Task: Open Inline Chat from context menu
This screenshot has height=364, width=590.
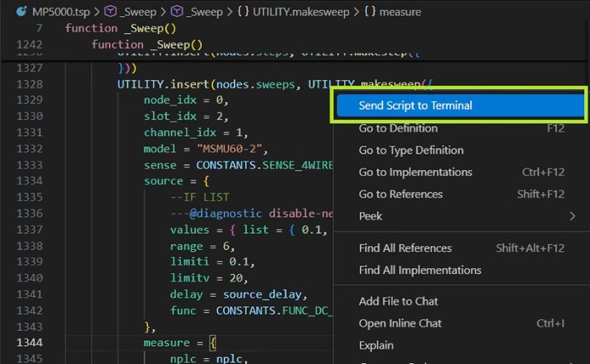Action: pos(400,323)
